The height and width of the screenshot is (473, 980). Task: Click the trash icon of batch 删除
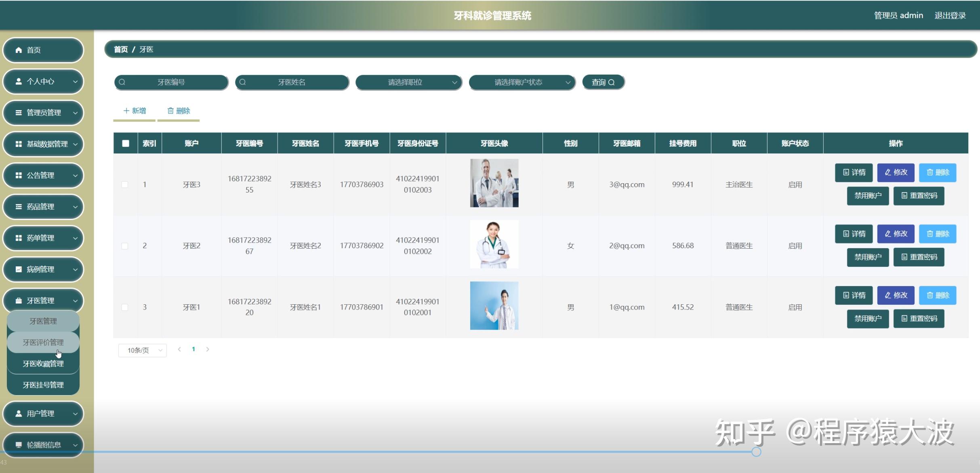(x=170, y=111)
